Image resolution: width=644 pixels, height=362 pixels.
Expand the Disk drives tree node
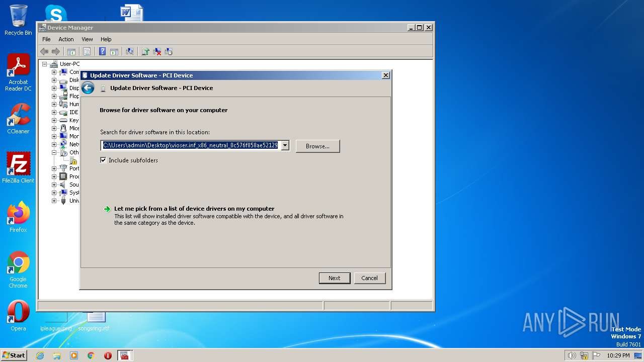tap(54, 80)
